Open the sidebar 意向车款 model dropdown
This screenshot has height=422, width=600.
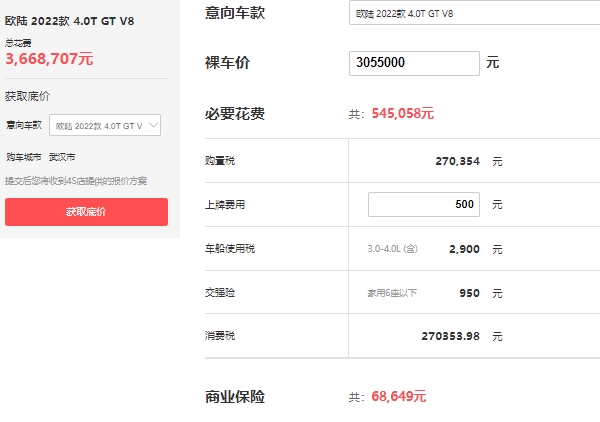[104, 126]
